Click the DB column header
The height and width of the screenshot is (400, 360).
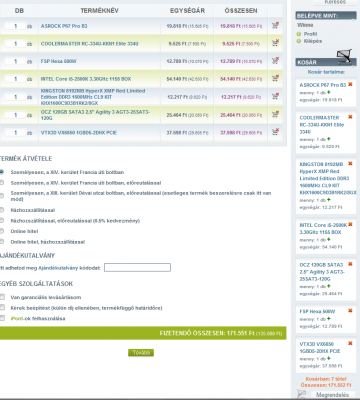[x=19, y=11]
